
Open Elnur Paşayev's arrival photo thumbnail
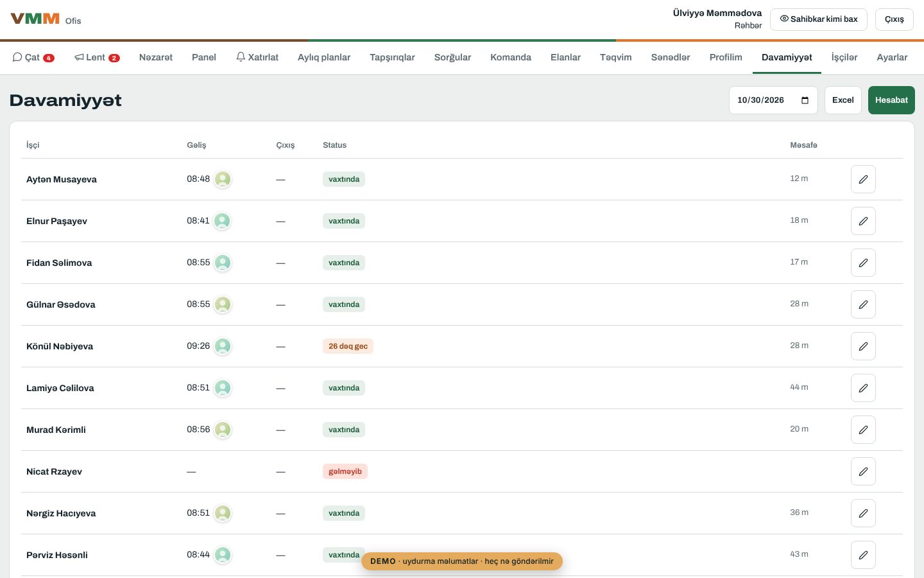tap(223, 221)
